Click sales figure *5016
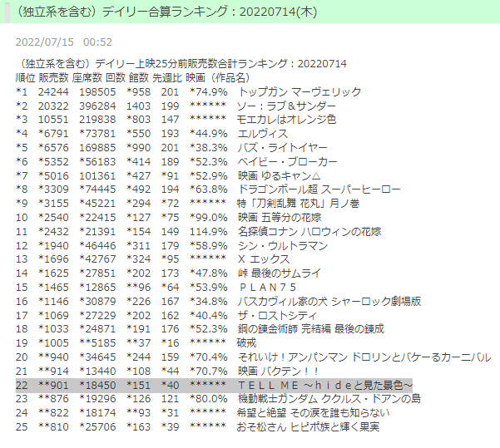The image size is (500, 448). pos(53,175)
